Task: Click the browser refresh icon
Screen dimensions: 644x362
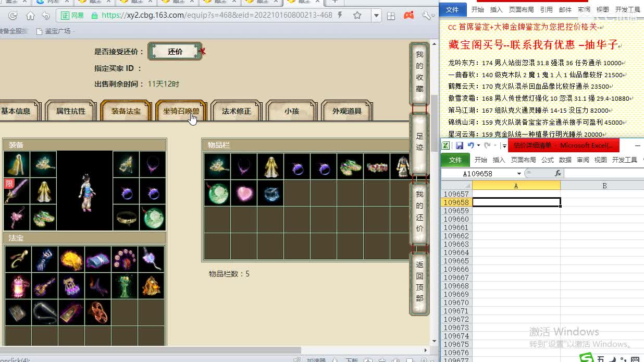Action: pos(13,16)
